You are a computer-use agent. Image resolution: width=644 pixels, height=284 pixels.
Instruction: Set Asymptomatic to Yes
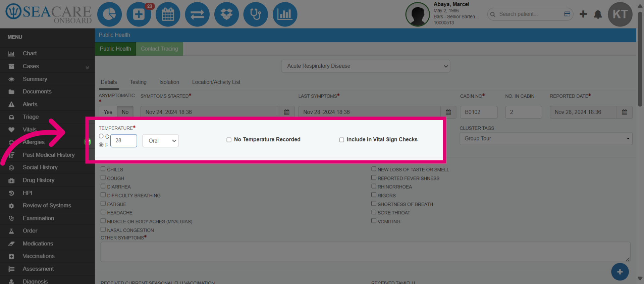108,112
